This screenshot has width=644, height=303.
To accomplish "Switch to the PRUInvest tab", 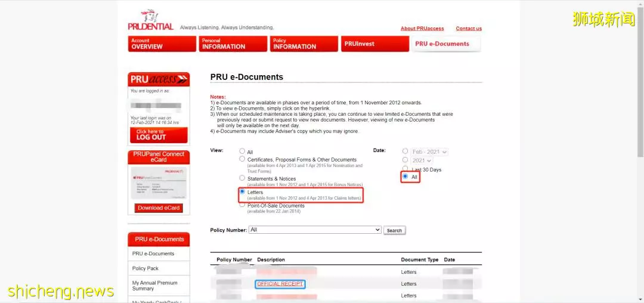I will pyautogui.click(x=375, y=44).
